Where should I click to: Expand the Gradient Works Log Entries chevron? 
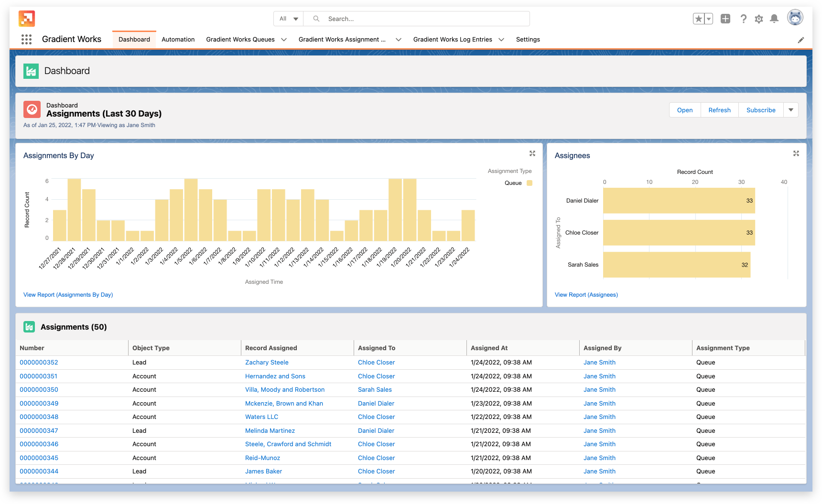click(501, 40)
